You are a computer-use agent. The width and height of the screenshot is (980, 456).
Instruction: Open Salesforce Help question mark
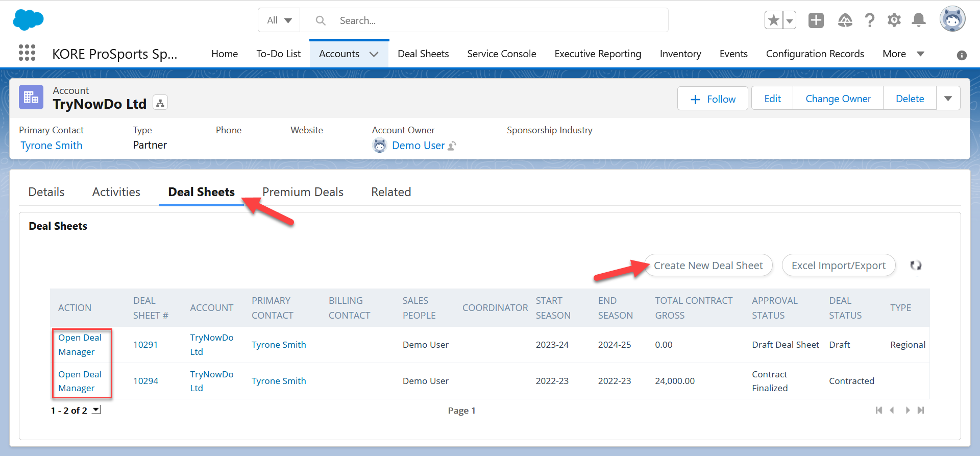[x=870, y=20]
